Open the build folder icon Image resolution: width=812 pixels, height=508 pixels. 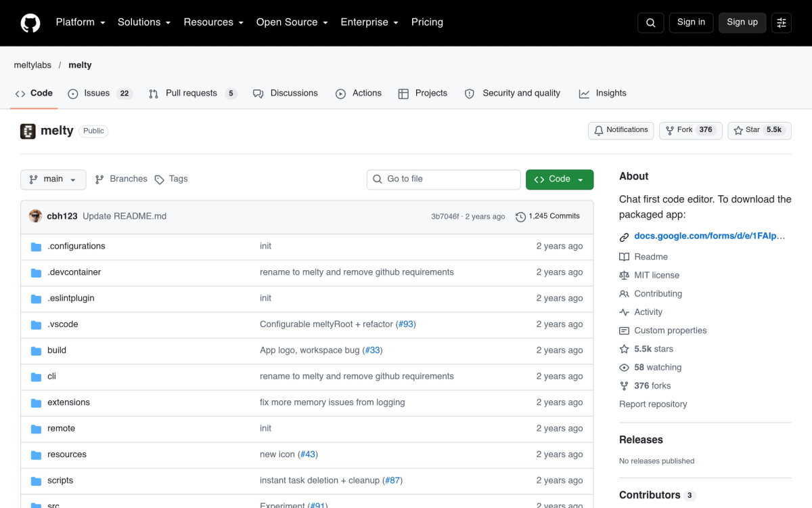(36, 351)
